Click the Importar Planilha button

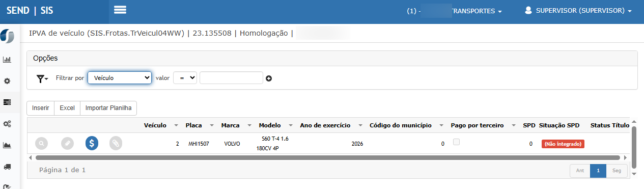108,108
